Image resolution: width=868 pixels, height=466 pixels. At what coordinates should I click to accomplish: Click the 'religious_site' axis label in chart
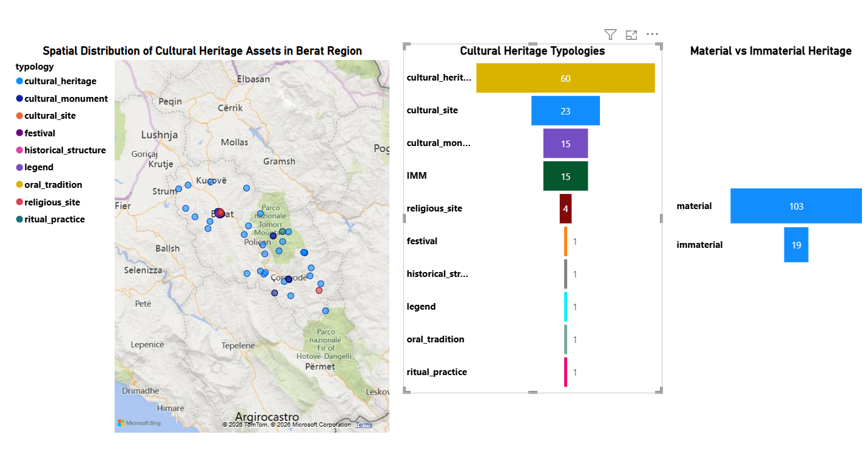click(434, 209)
